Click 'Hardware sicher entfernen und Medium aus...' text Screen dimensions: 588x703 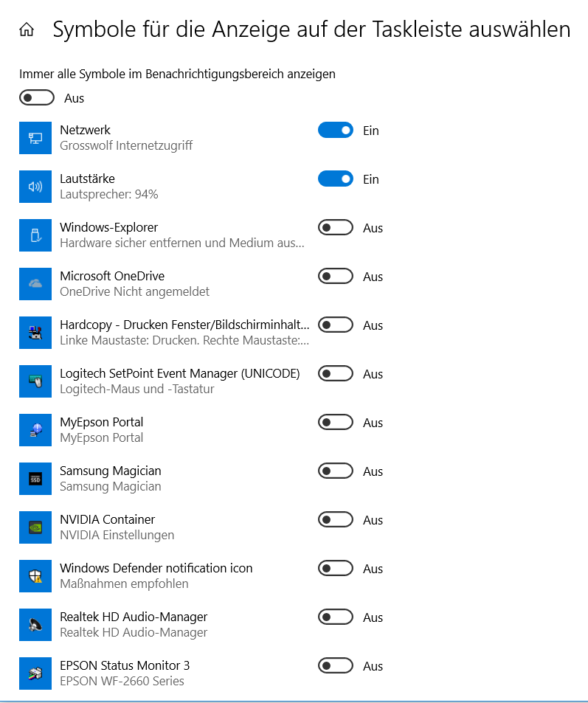click(x=182, y=243)
